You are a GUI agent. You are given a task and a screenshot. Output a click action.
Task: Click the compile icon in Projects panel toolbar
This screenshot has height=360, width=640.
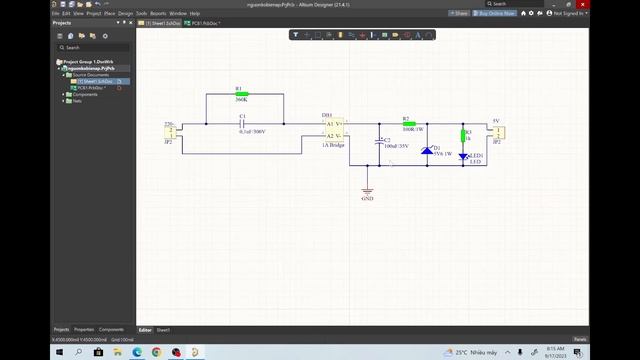click(71, 36)
